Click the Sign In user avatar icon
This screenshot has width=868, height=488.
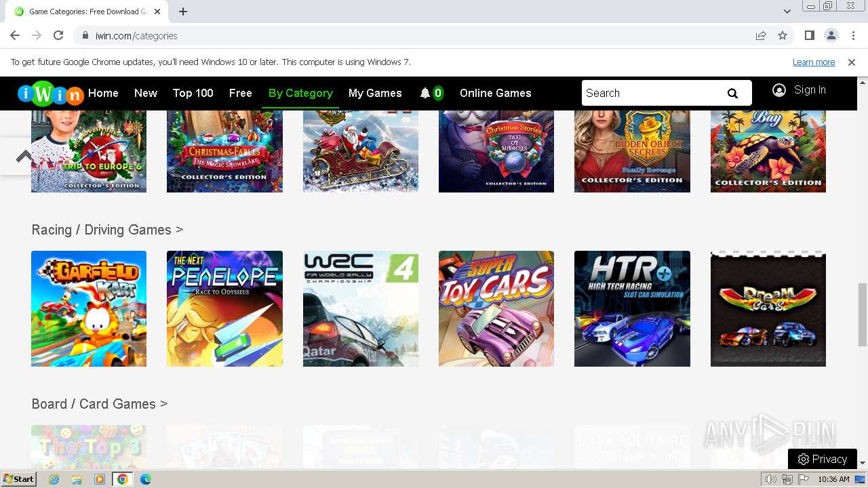tap(779, 90)
